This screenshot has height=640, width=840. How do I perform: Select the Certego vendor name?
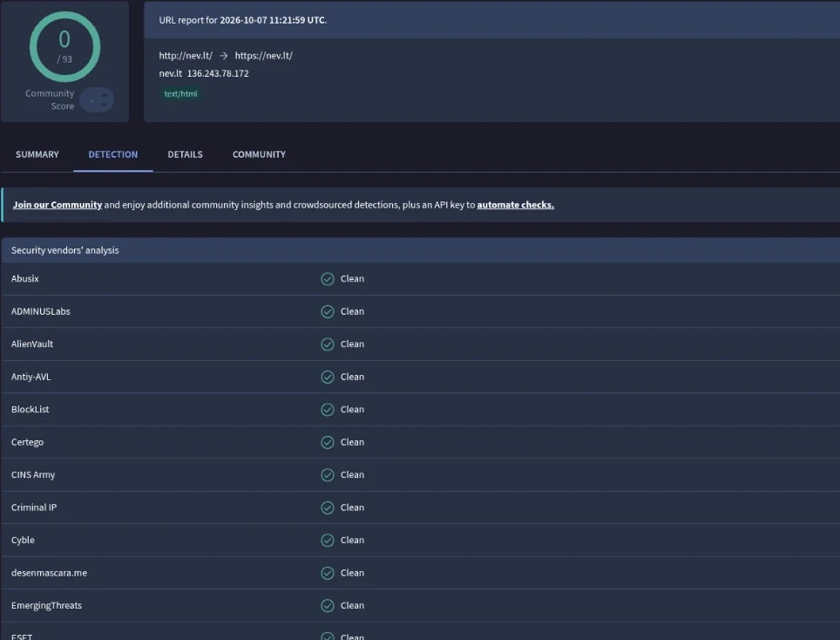[27, 442]
